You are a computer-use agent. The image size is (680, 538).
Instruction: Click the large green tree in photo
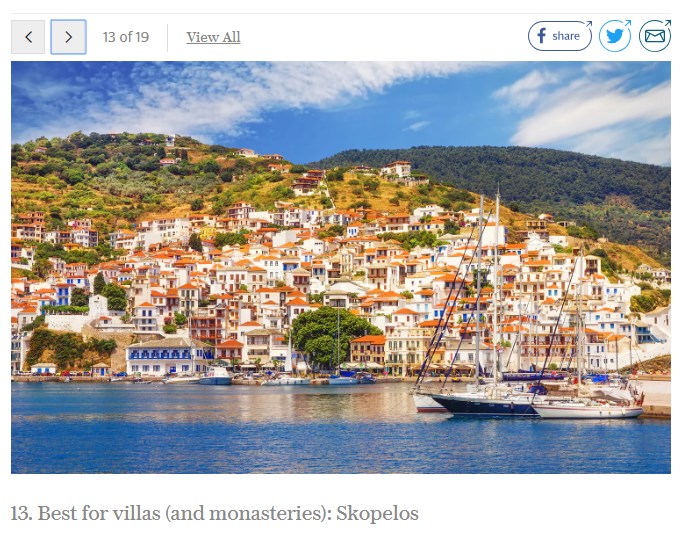point(332,336)
